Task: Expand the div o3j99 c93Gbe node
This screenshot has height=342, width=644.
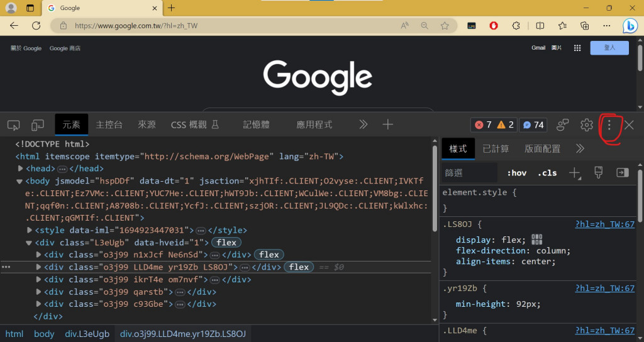Action: click(x=38, y=304)
